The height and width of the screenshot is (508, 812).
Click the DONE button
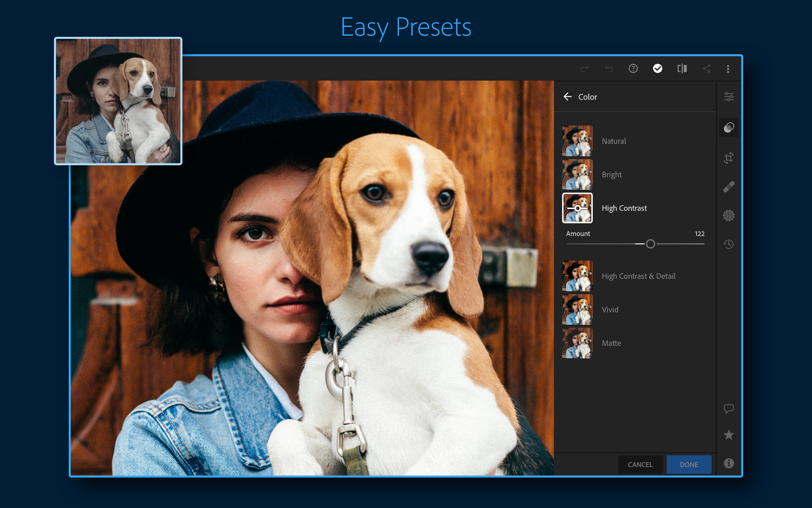(689, 464)
